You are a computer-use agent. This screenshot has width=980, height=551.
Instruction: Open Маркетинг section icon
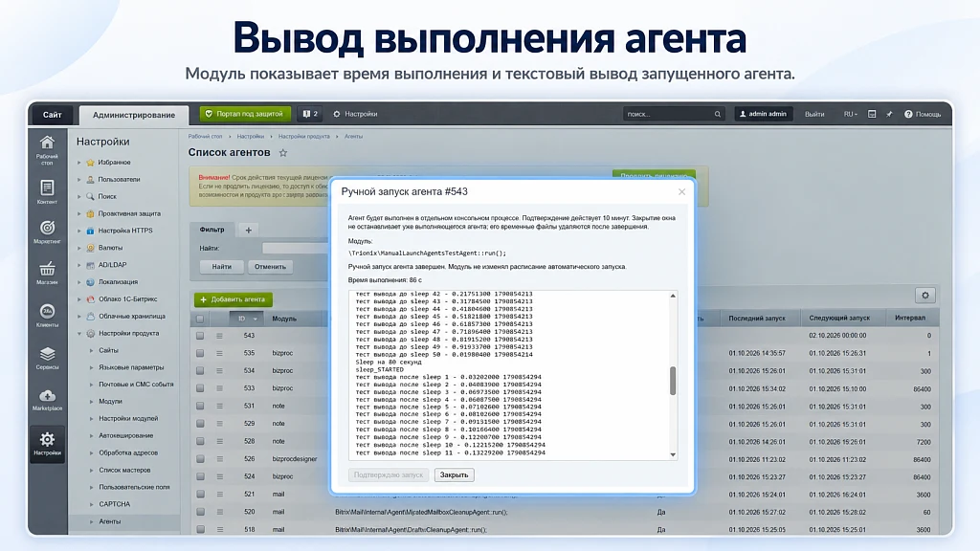[47, 231]
